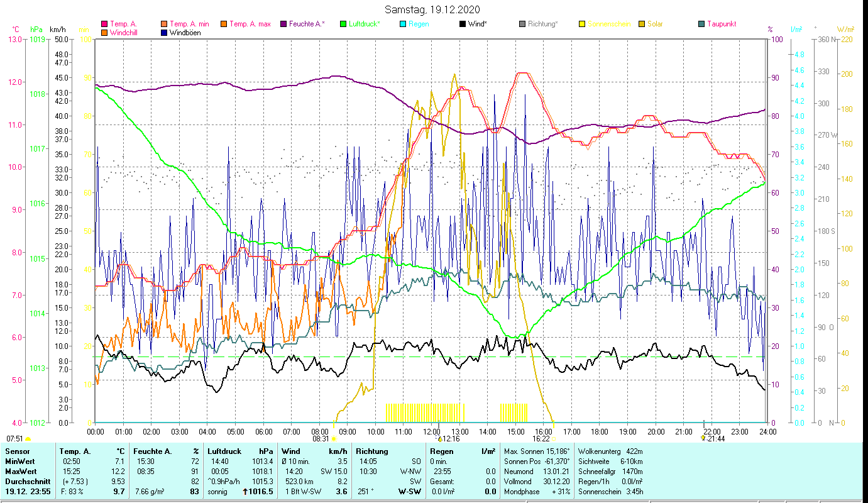Click the sunrise icon beside 07:51
The width and height of the screenshot is (868, 503).
(x=28, y=439)
